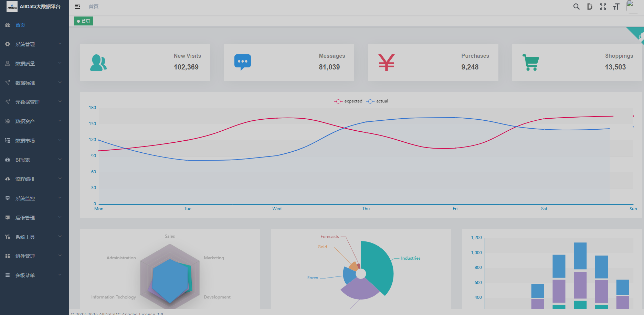The width and height of the screenshot is (644, 315).
Task: Click the Purchases yen icon
Action: [387, 63]
